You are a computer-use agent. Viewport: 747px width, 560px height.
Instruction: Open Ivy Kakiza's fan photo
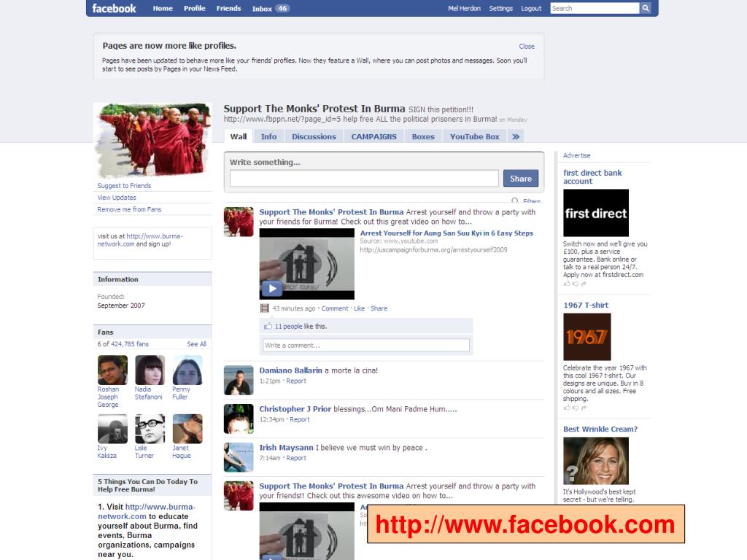[x=112, y=429]
